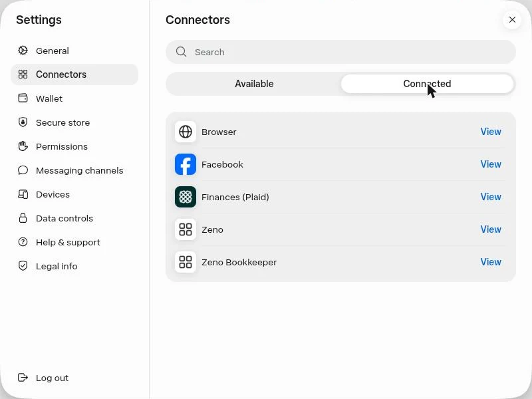Viewport: 532px width, 399px height.
Task: Click the Finances (Plaid) logo icon
Action: tap(186, 197)
